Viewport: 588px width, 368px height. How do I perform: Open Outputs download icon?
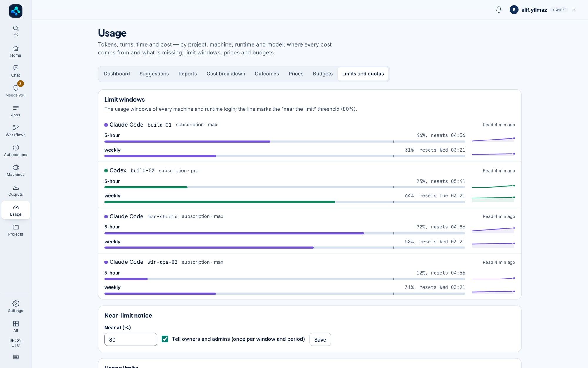pos(16,187)
